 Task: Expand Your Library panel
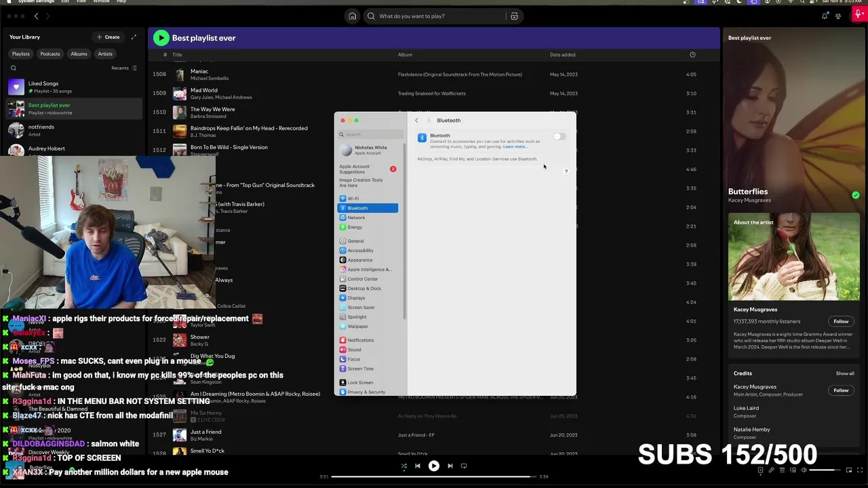(134, 37)
